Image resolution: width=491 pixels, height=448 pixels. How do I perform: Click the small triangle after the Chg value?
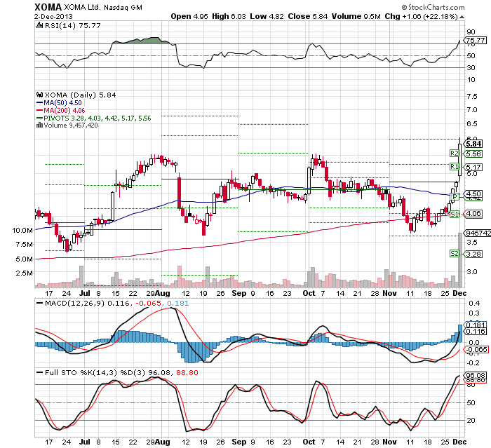(462, 17)
